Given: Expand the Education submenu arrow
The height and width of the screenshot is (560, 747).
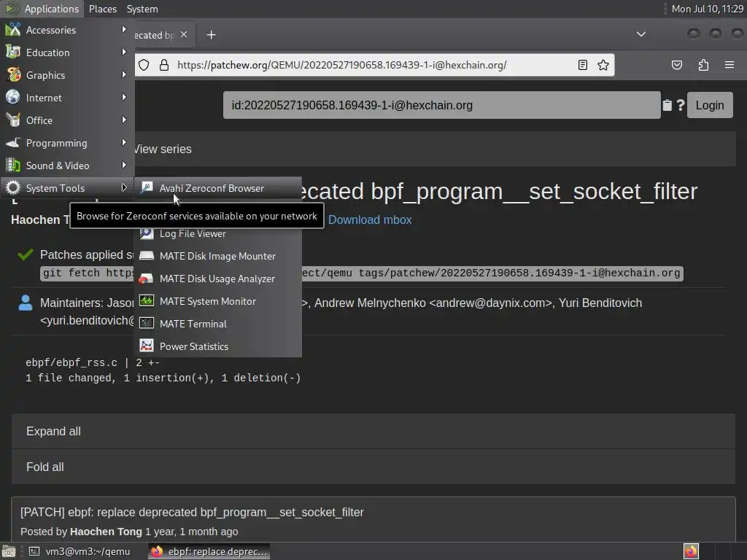Looking at the screenshot, I should tap(124, 52).
